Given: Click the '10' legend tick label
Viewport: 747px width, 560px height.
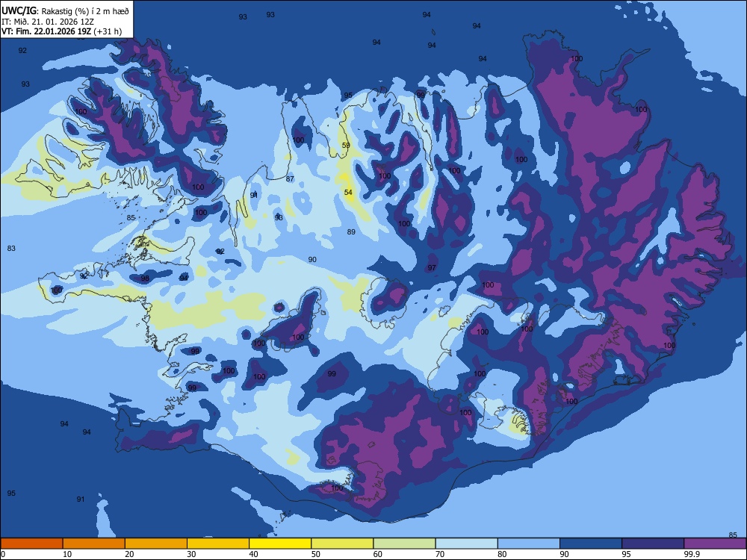Looking at the screenshot, I should pos(67,554).
